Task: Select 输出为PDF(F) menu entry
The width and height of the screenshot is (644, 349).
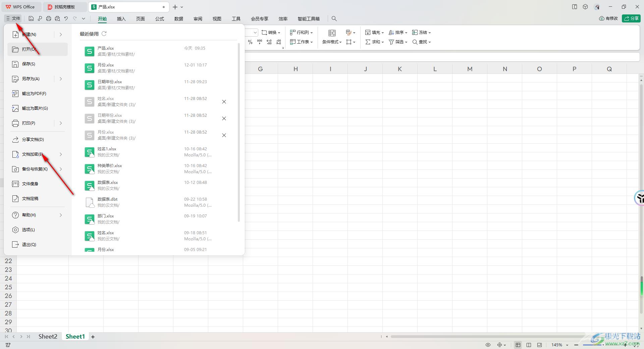Action: [37, 94]
